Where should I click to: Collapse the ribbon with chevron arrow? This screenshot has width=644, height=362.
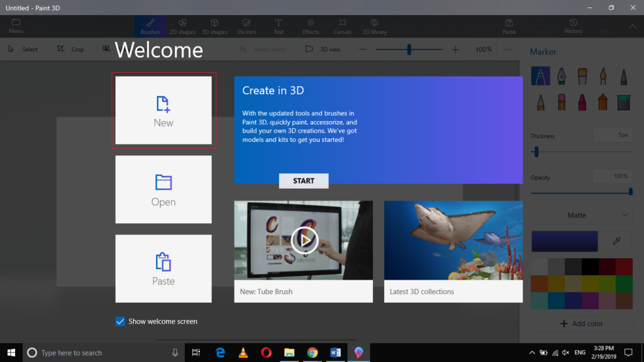pyautogui.click(x=632, y=26)
